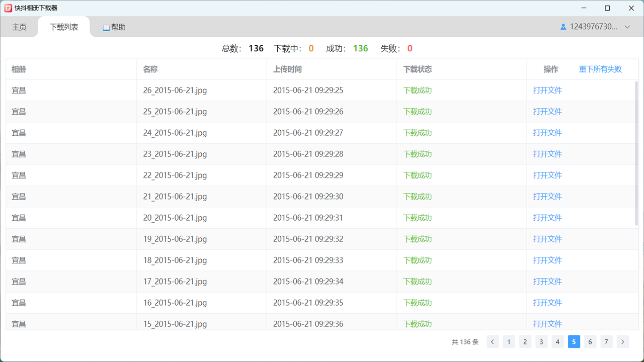Click the book icon beside 帮助
Viewport: 644px width, 362px height.
click(106, 28)
